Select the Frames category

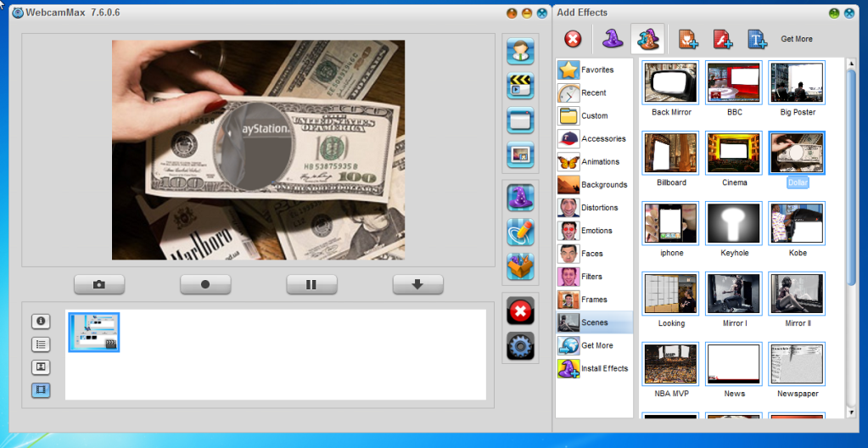pyautogui.click(x=595, y=300)
